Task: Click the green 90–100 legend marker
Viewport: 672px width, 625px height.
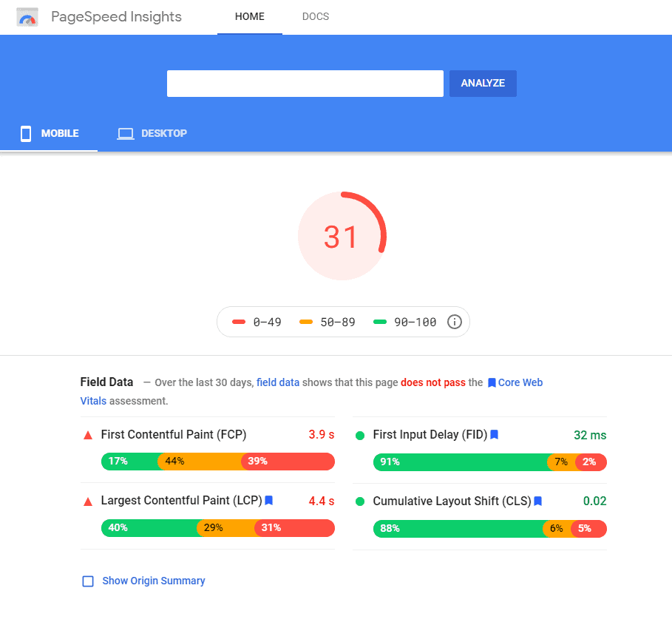Action: pos(380,322)
